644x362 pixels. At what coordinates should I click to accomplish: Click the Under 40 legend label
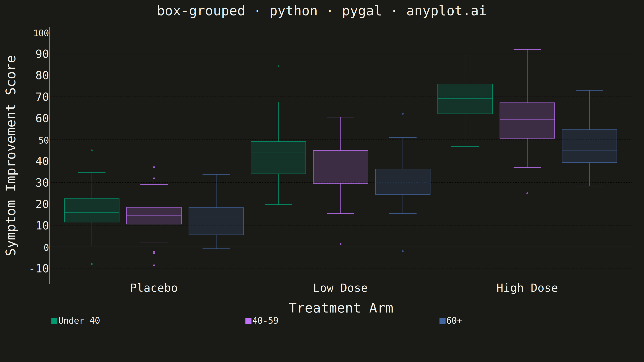[79, 321]
